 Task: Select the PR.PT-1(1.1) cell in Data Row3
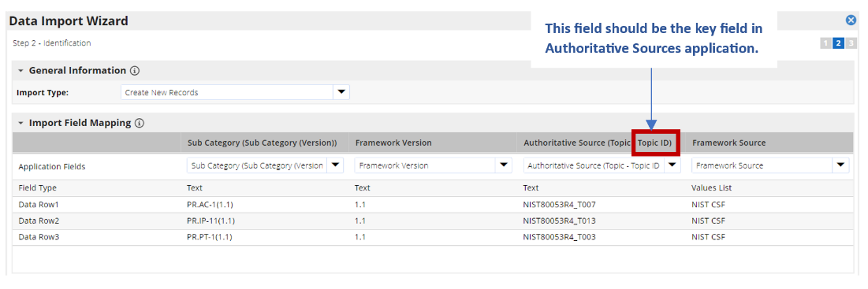[x=211, y=238]
